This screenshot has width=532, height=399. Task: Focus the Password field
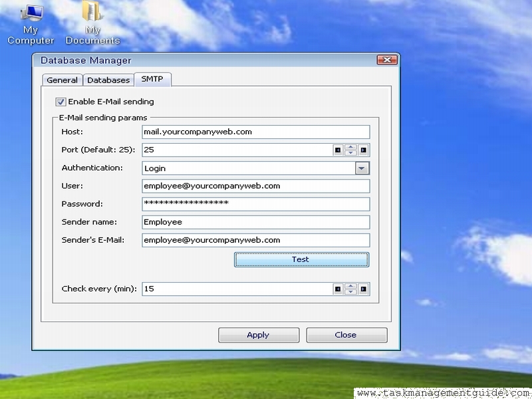(256, 204)
